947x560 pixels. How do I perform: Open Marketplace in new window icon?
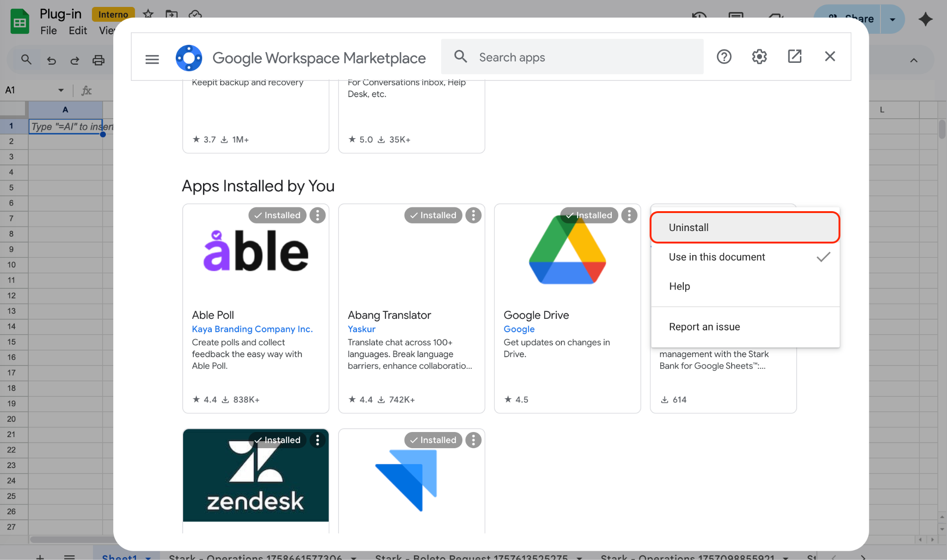794,57
